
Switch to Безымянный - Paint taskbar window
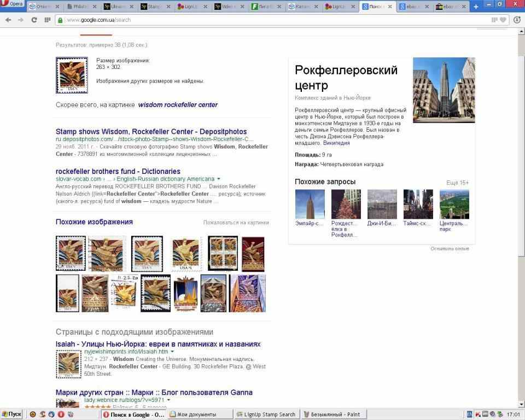tap(334, 415)
